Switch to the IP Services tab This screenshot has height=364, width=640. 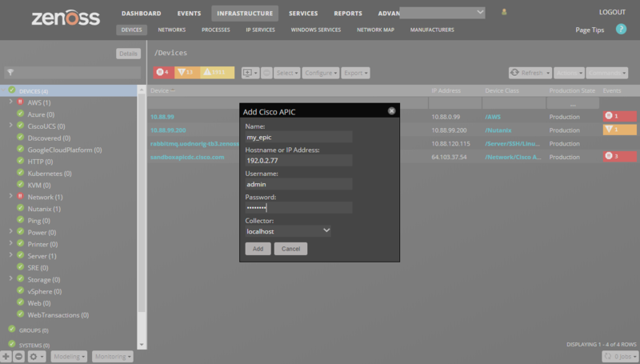261,30
